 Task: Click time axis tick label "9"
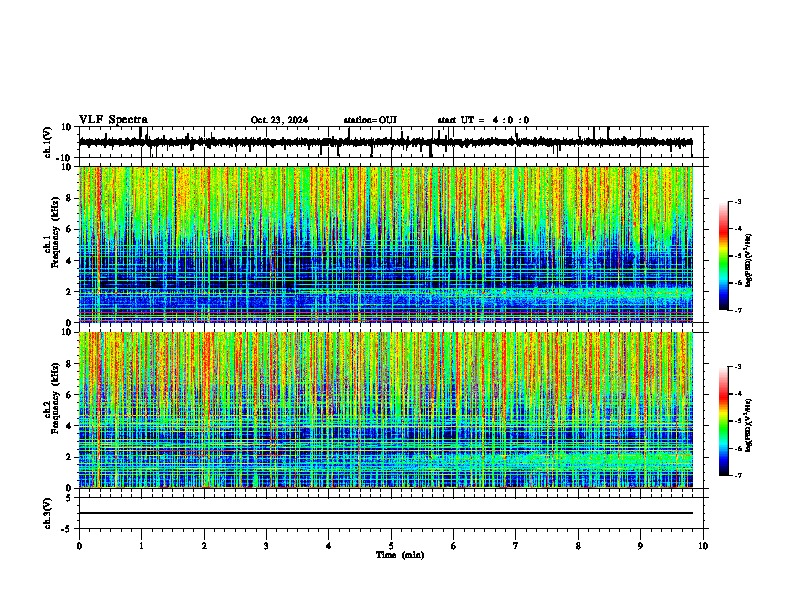[x=640, y=546]
